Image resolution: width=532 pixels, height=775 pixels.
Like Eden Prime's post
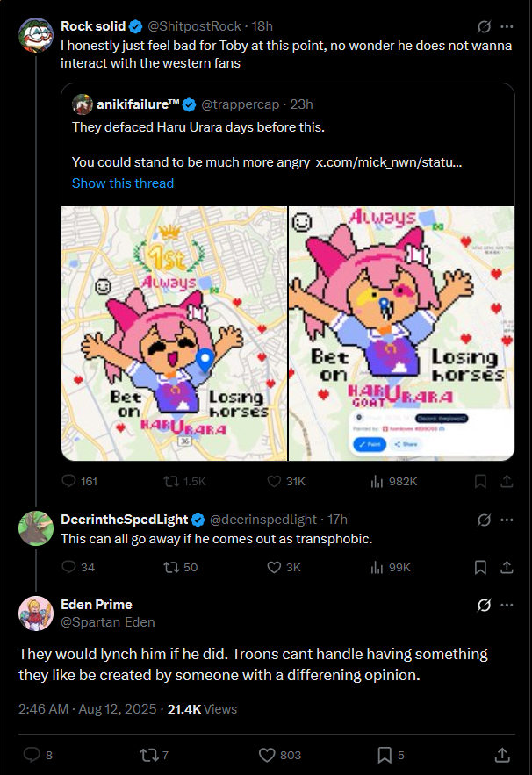click(268, 755)
